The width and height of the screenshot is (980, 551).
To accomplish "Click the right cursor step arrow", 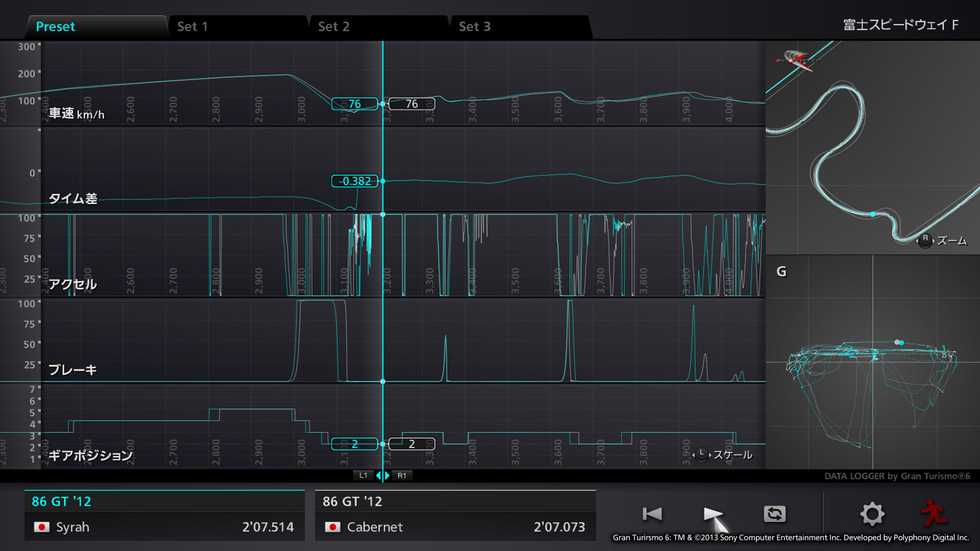I will (x=387, y=475).
